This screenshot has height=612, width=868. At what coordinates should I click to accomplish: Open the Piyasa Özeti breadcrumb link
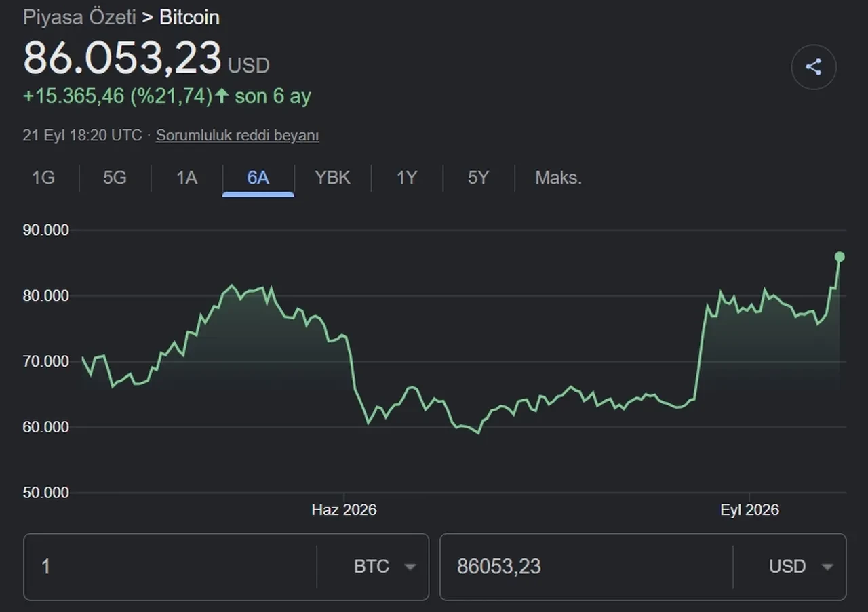[79, 17]
